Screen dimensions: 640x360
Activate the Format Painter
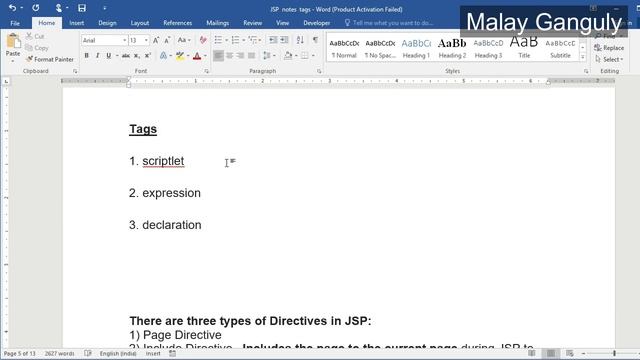[50, 59]
